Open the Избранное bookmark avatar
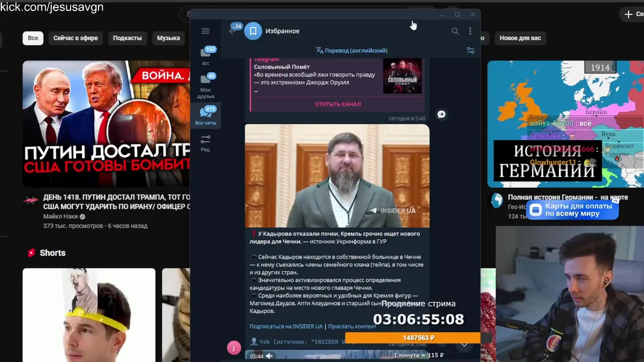 (x=253, y=31)
